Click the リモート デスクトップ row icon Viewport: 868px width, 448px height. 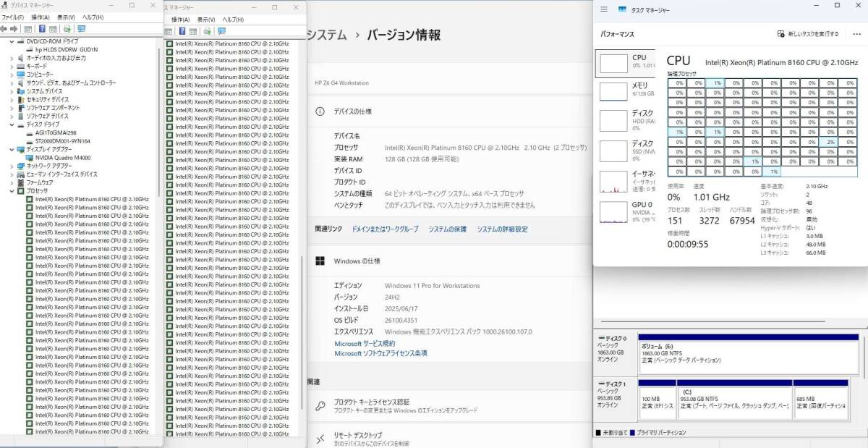(x=320, y=439)
